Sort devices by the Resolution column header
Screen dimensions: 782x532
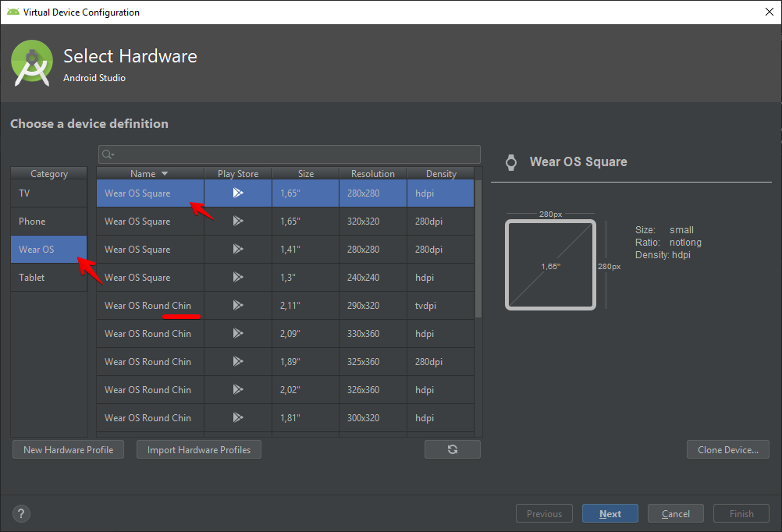pos(372,174)
